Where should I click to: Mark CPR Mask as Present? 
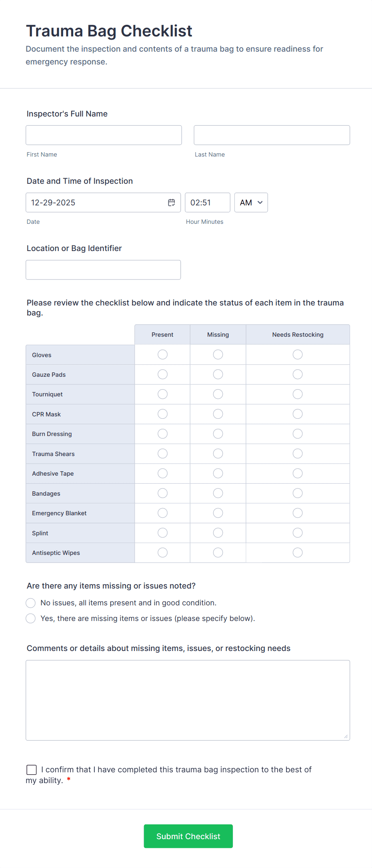click(162, 414)
